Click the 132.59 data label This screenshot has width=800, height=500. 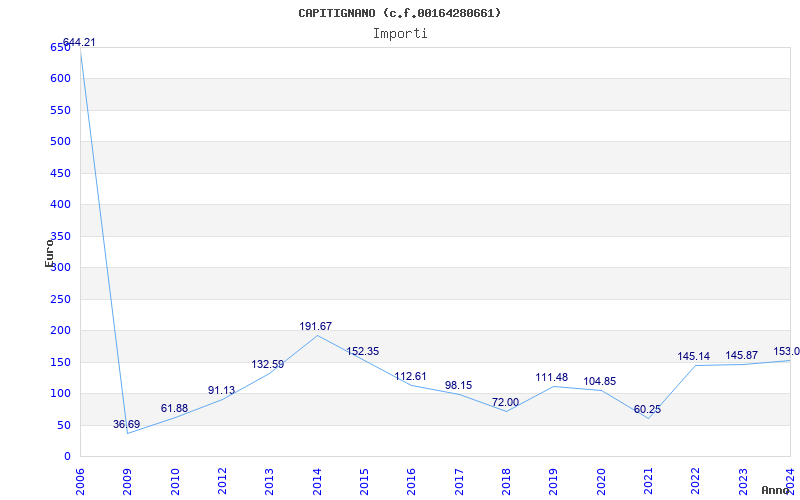pyautogui.click(x=267, y=364)
